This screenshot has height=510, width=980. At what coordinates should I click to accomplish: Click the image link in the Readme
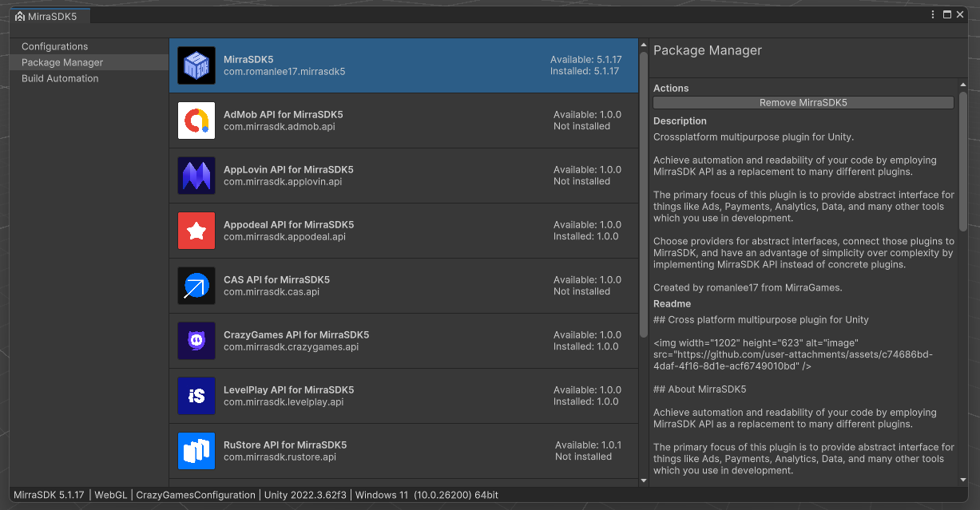(799, 353)
